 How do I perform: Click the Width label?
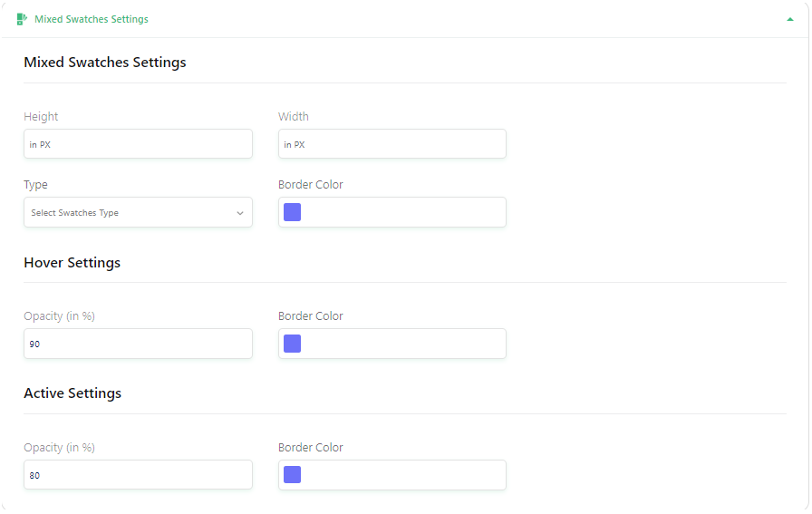point(293,117)
